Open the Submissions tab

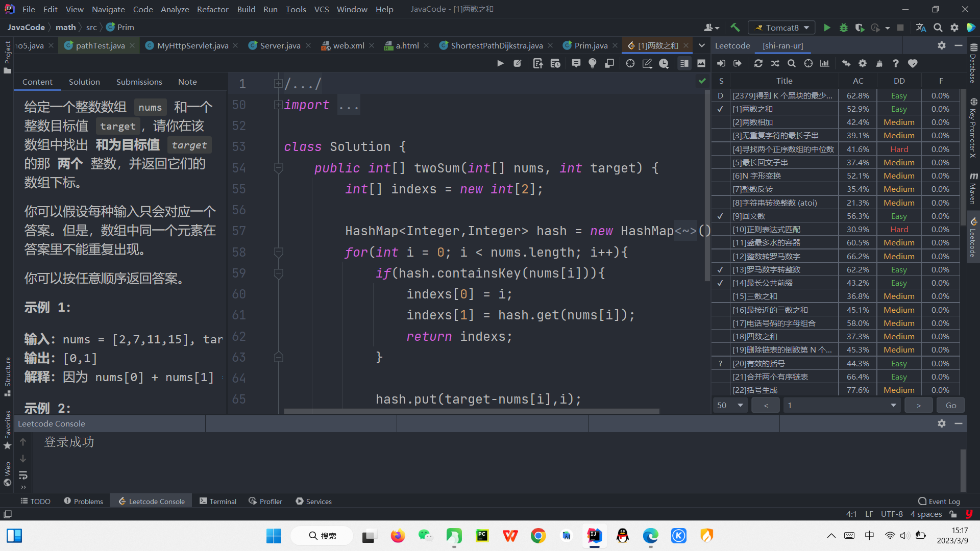(139, 82)
